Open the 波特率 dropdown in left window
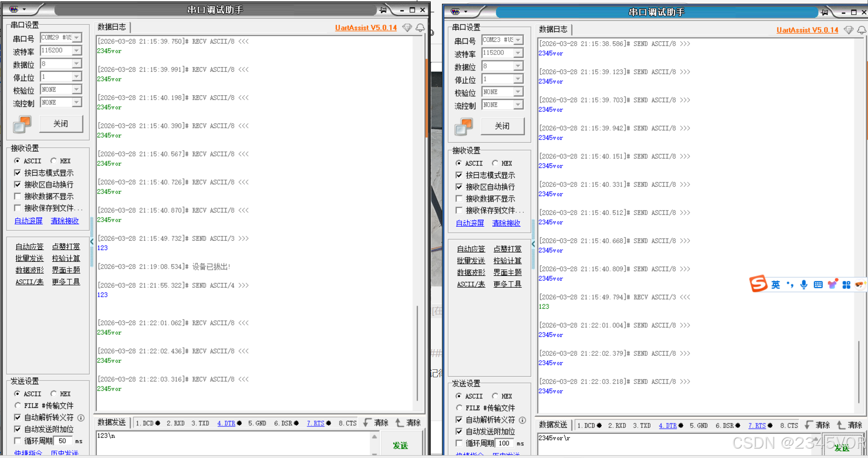This screenshot has height=458, width=868. (77, 51)
